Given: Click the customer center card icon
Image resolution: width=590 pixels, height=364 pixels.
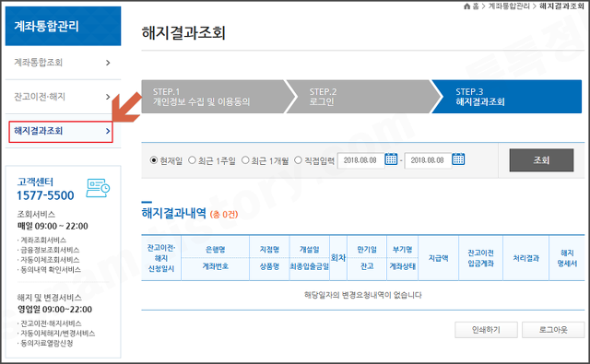Looking at the screenshot, I should (x=98, y=188).
